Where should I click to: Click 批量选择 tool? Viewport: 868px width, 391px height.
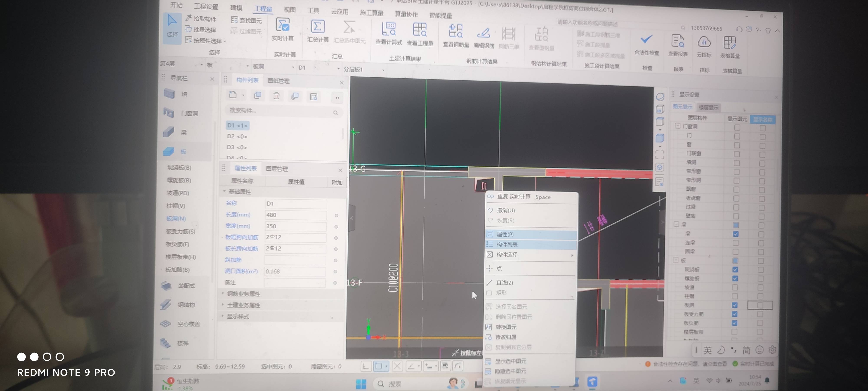pyautogui.click(x=201, y=29)
